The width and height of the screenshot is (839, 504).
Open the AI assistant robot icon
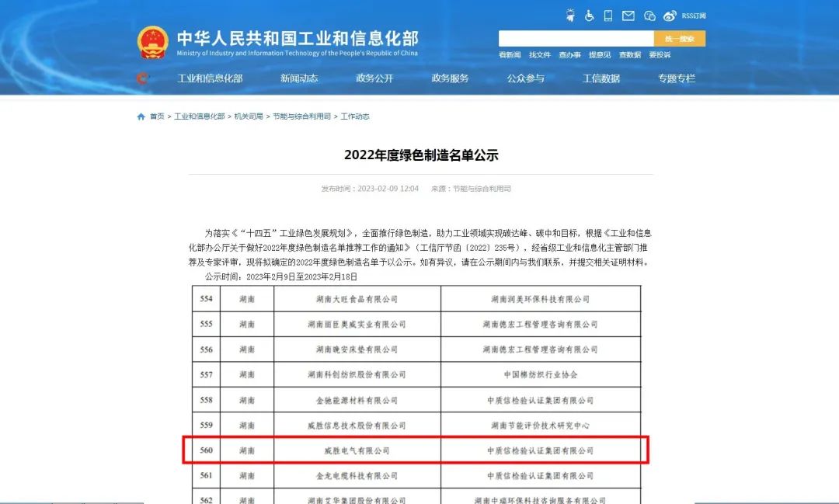570,14
